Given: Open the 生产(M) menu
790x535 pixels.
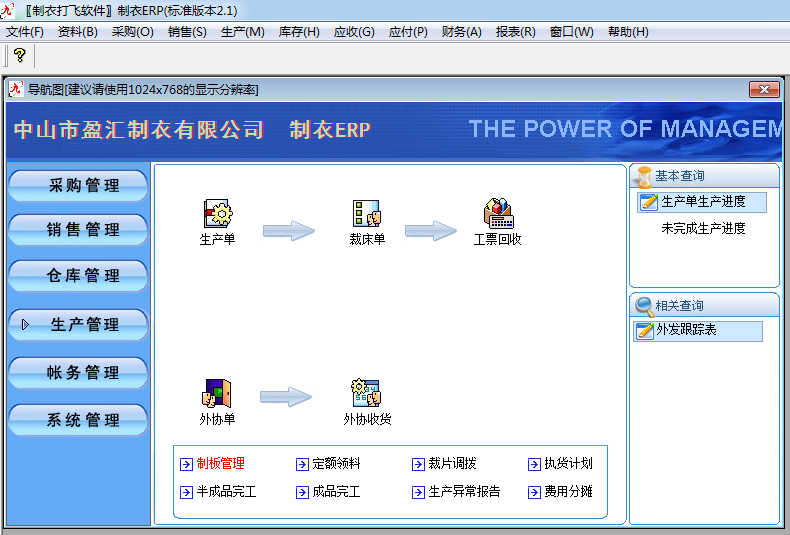Looking at the screenshot, I should (242, 32).
